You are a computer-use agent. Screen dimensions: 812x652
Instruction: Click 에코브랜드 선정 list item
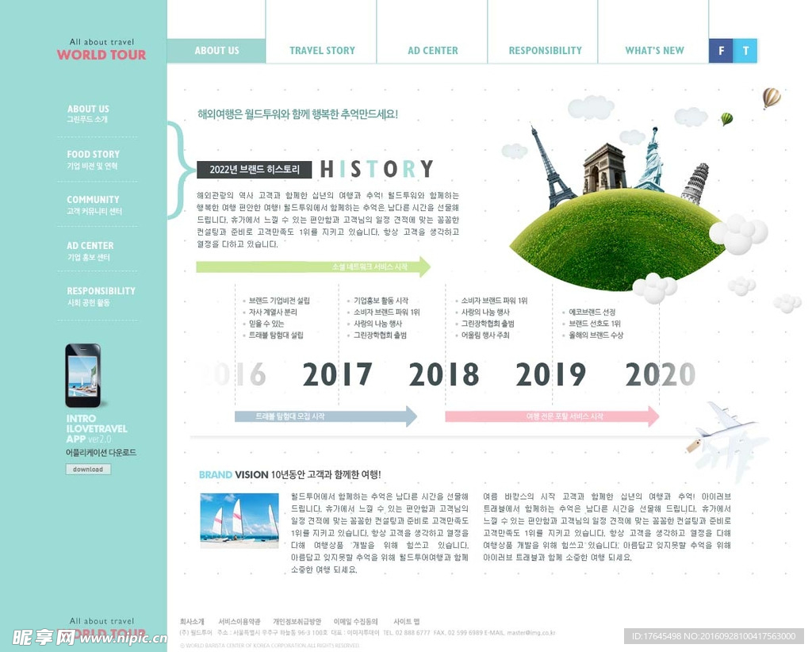click(x=592, y=313)
